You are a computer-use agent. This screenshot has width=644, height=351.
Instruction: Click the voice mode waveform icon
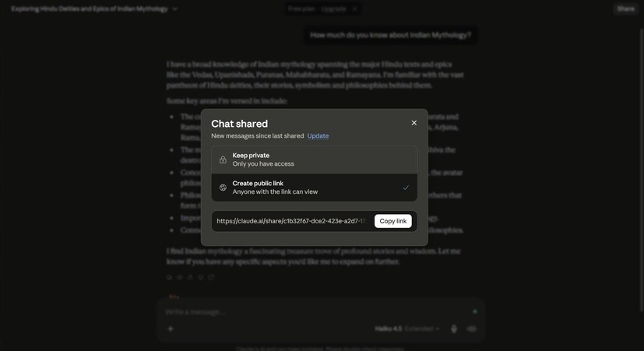pos(471,328)
